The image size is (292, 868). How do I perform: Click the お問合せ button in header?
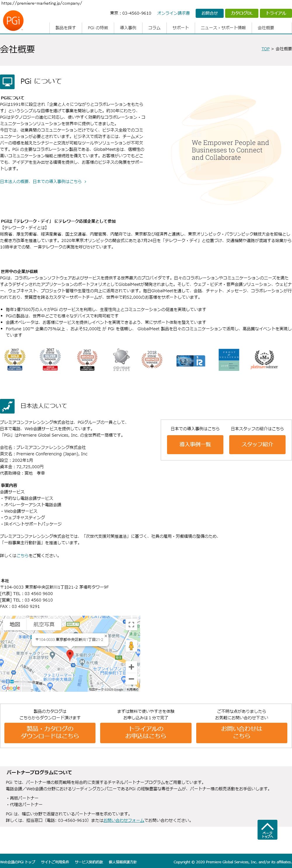coord(209,13)
